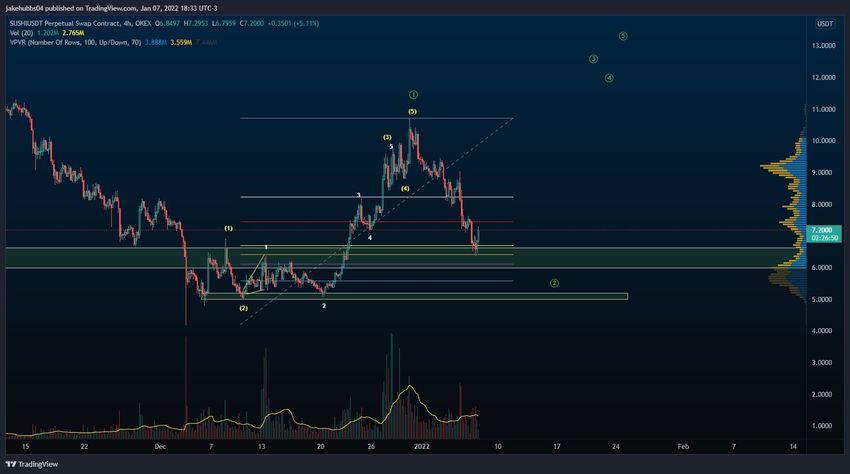The height and width of the screenshot is (474, 850).
Task: Click the green circled wave 4 projection
Action: pos(609,78)
